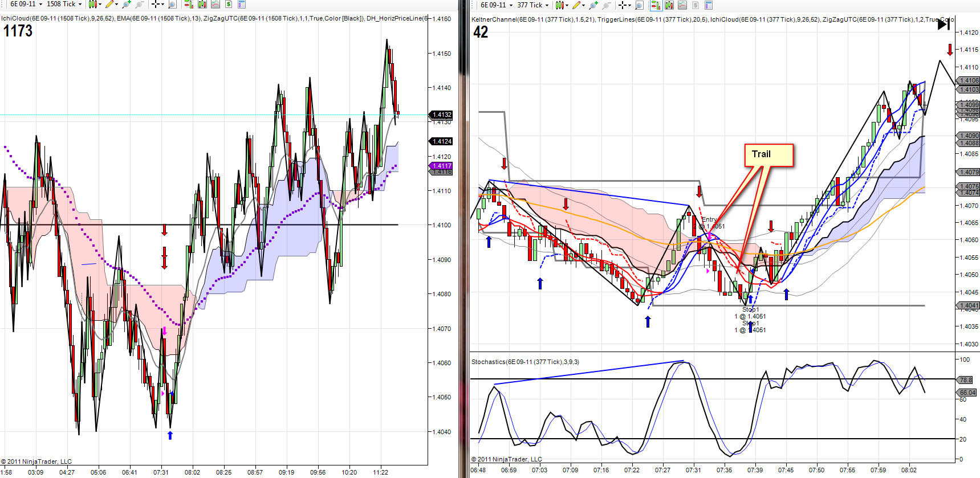Click the 1.4160 price label on left axis
This screenshot has width=980, height=478.
pos(442,19)
